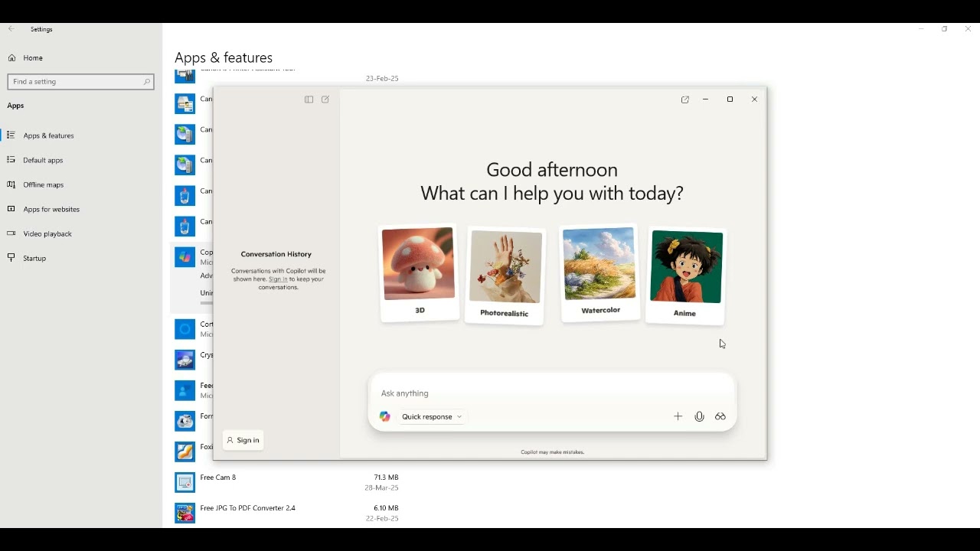The height and width of the screenshot is (551, 980).
Task: Click the Copilot logo in prompt box
Action: coord(385,416)
